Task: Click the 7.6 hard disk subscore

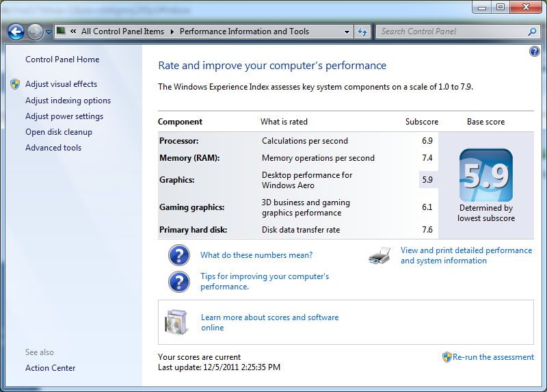Action: pos(427,230)
